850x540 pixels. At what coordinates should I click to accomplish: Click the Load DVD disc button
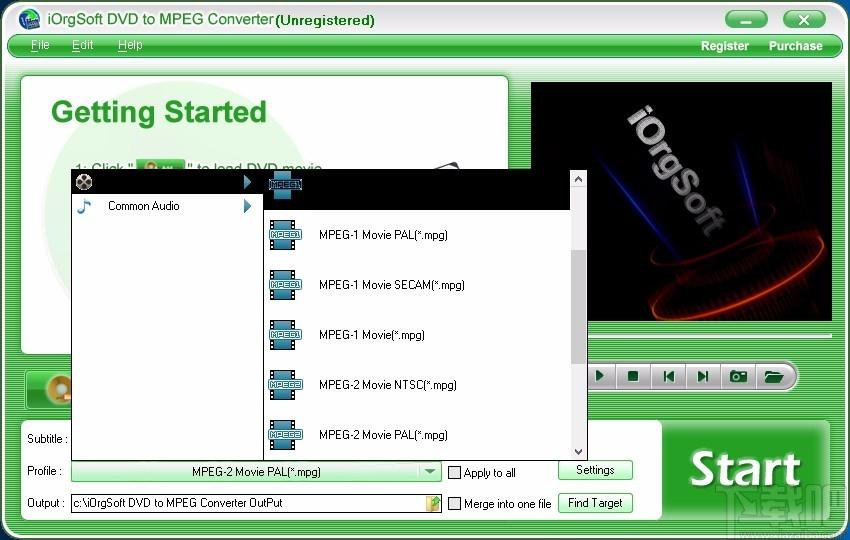coord(50,389)
